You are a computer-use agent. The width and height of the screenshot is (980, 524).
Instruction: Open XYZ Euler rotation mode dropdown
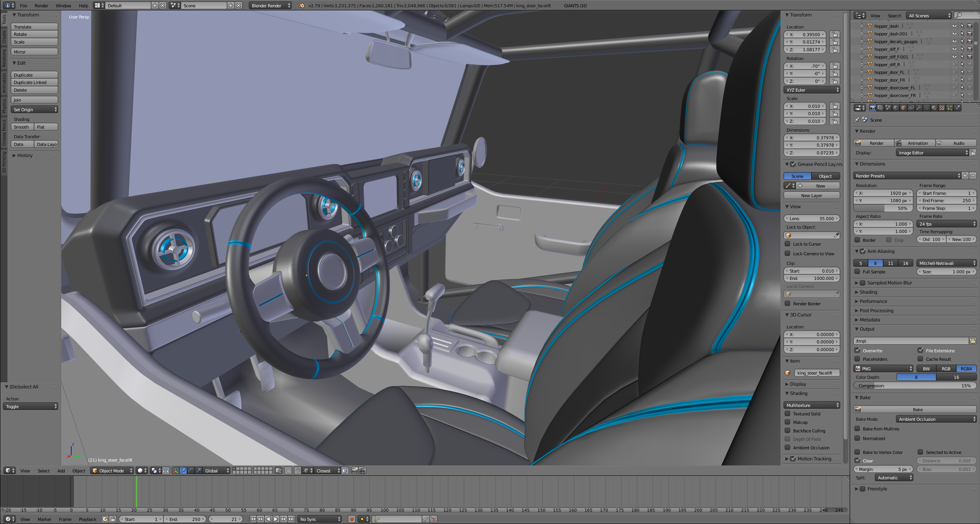pyautogui.click(x=812, y=90)
